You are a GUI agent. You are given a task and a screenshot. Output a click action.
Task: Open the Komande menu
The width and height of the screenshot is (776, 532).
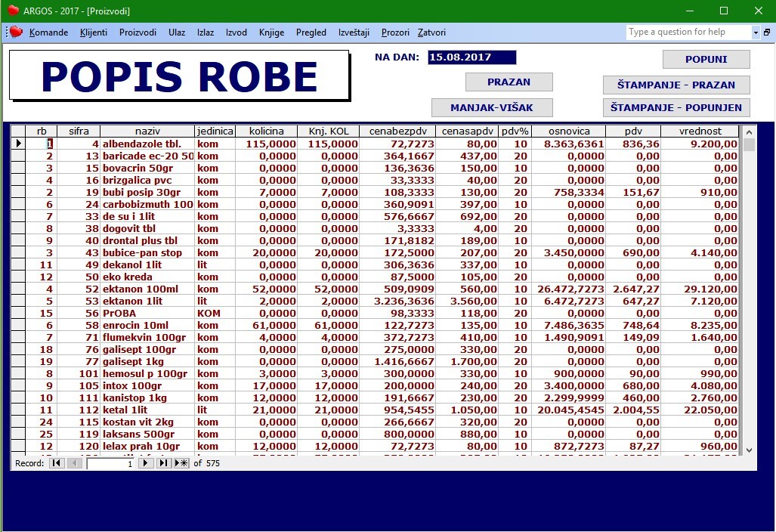click(x=48, y=32)
